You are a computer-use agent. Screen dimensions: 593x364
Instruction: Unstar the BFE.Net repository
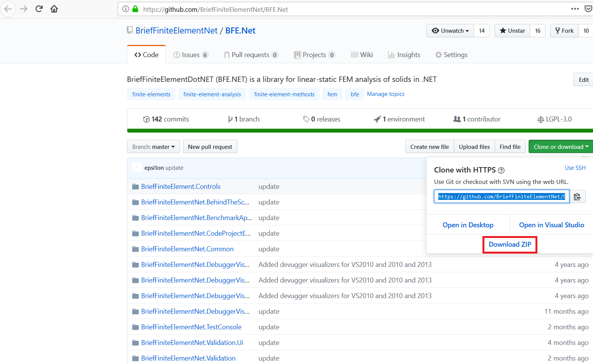[512, 31]
